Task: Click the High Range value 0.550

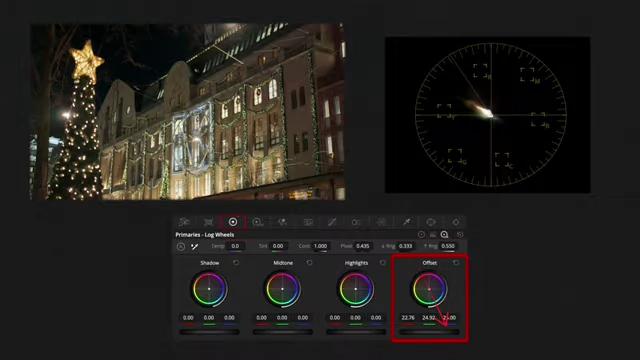Action: click(448, 246)
